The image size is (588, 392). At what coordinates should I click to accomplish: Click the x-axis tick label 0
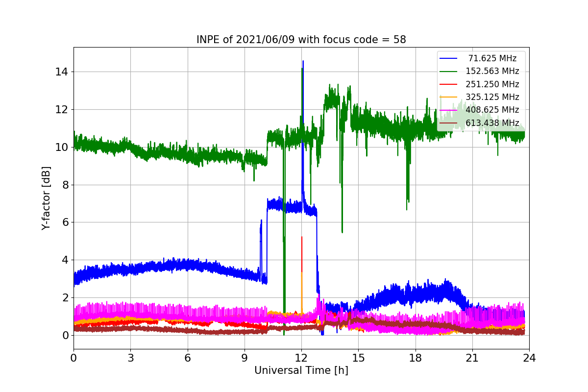coord(73,358)
